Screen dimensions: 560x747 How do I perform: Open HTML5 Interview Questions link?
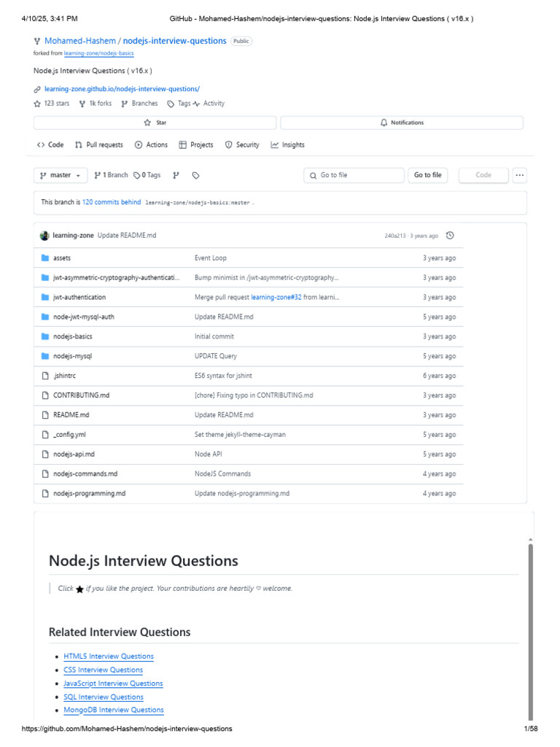pyautogui.click(x=109, y=657)
